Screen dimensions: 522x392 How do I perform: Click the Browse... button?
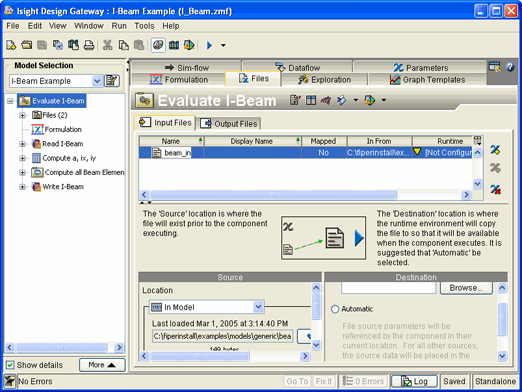[x=466, y=288]
